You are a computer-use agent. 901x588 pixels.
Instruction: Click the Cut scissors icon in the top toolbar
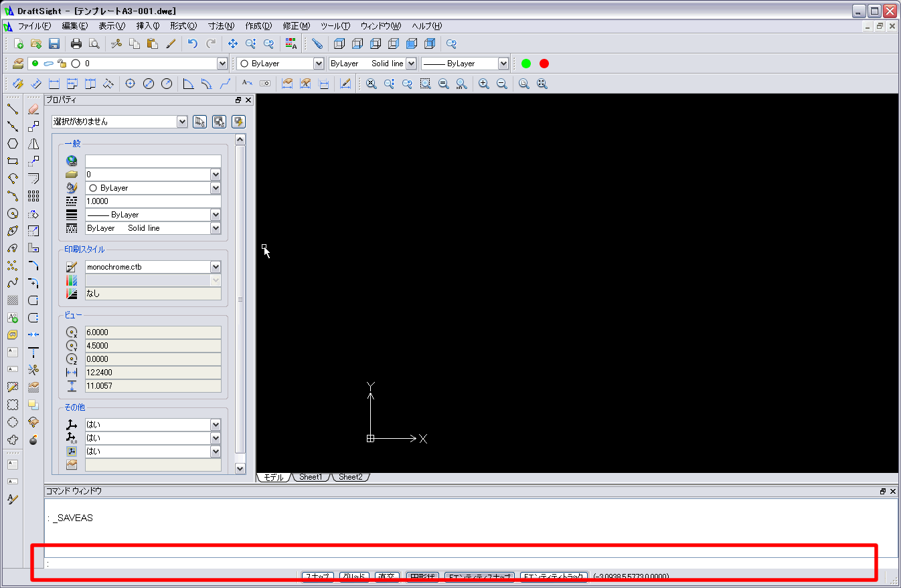point(116,43)
